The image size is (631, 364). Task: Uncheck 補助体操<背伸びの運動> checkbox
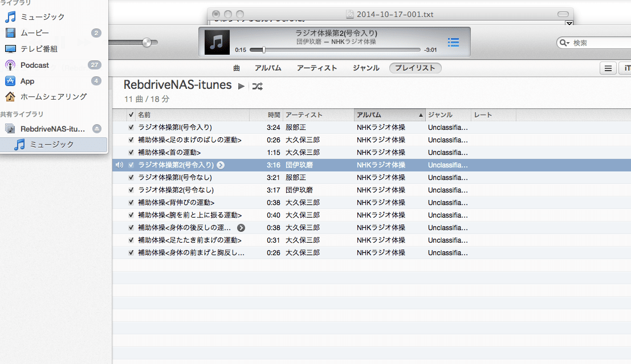[x=131, y=202]
